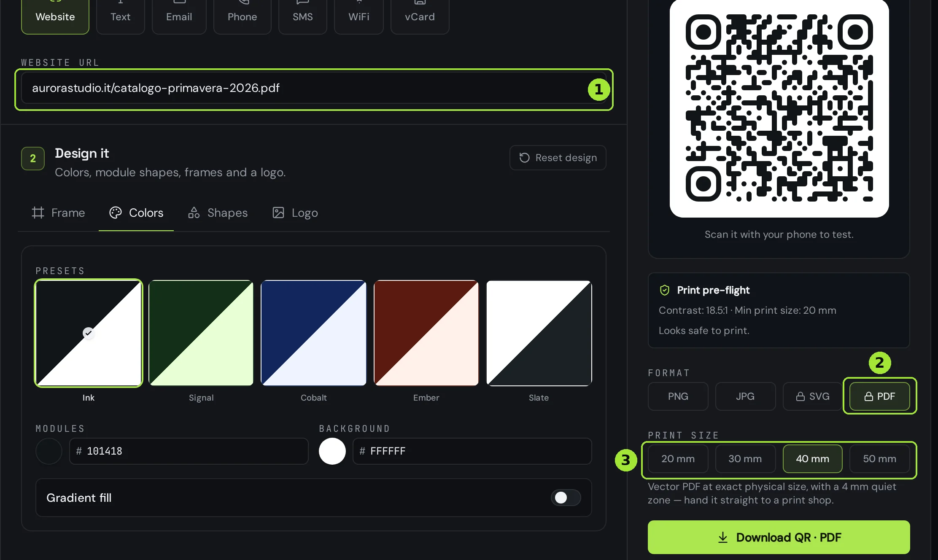Screen dimensions: 938x560
Task: Select the locked SVG format
Action: tap(813, 396)
